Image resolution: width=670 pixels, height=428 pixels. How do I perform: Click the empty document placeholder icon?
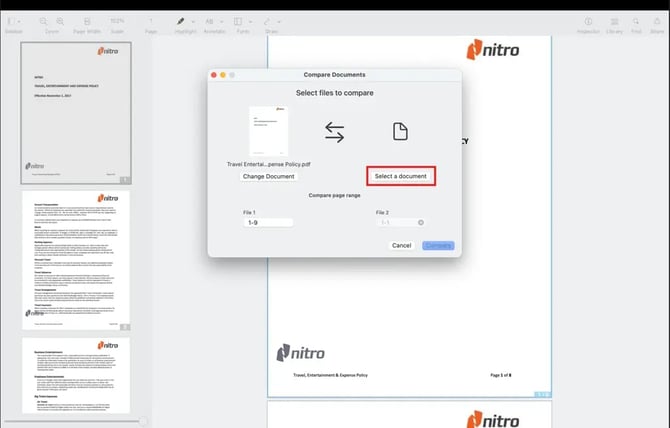coord(400,131)
